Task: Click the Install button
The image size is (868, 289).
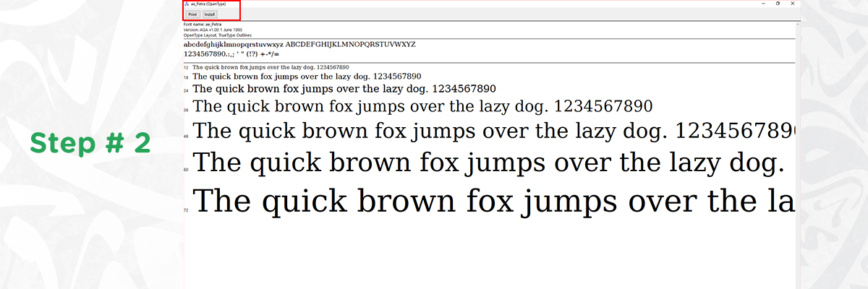Action: click(x=210, y=14)
